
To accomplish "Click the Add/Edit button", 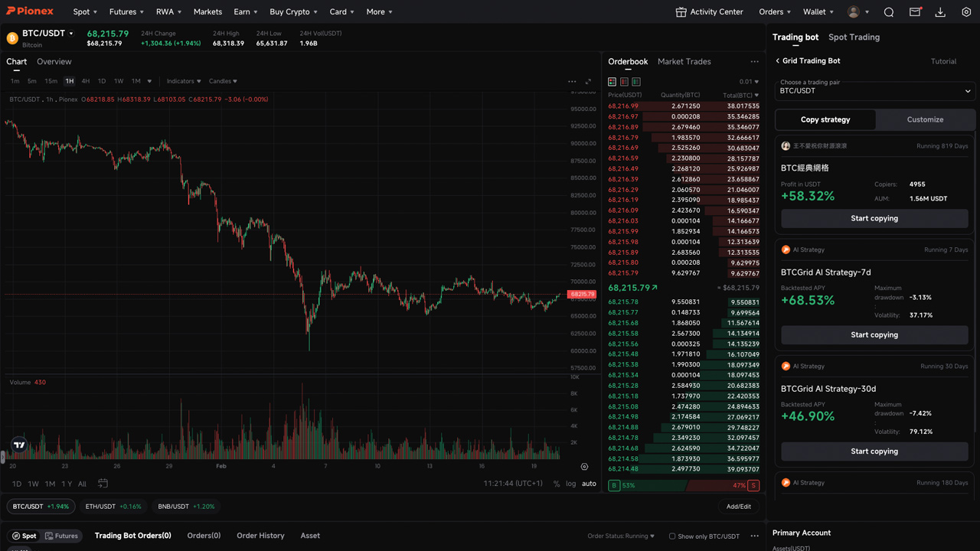I will point(738,507).
